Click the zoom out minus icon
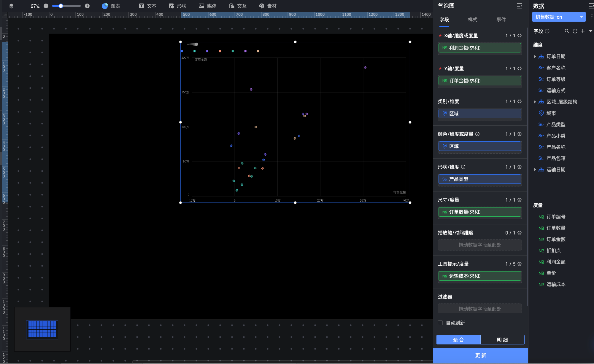Viewport: 594px width, 364px height. [x=46, y=6]
